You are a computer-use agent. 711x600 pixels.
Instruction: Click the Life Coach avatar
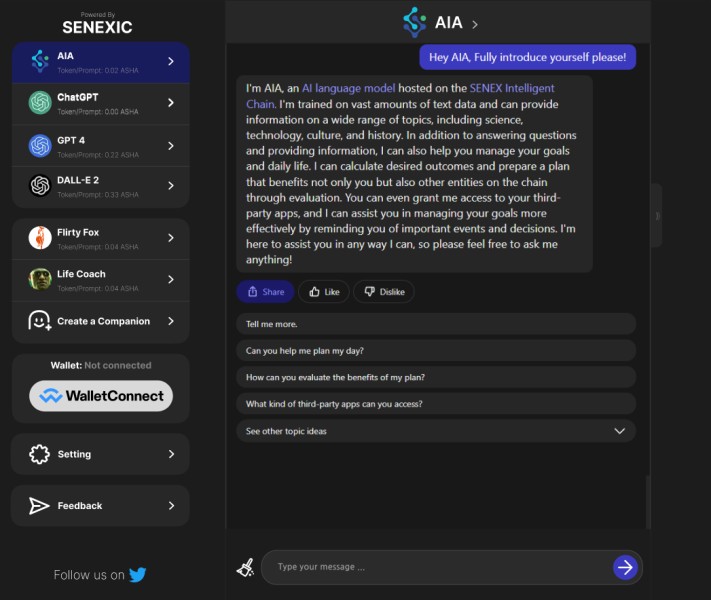coord(40,279)
